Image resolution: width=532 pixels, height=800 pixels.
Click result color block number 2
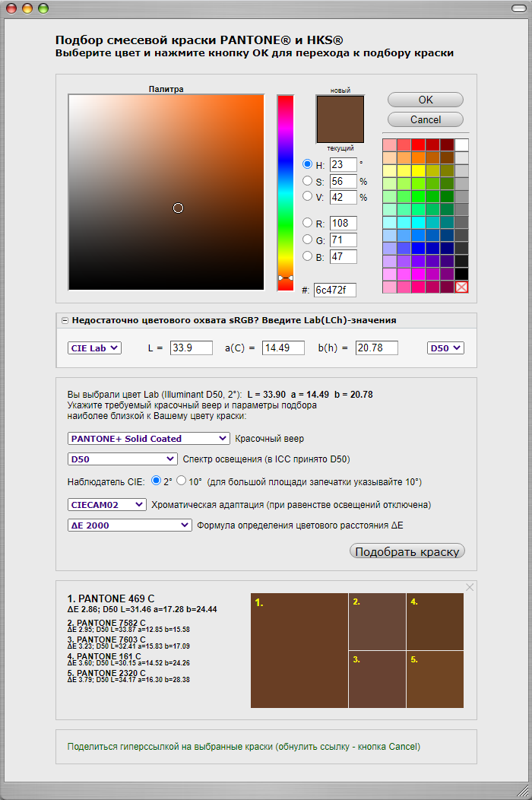(378, 621)
